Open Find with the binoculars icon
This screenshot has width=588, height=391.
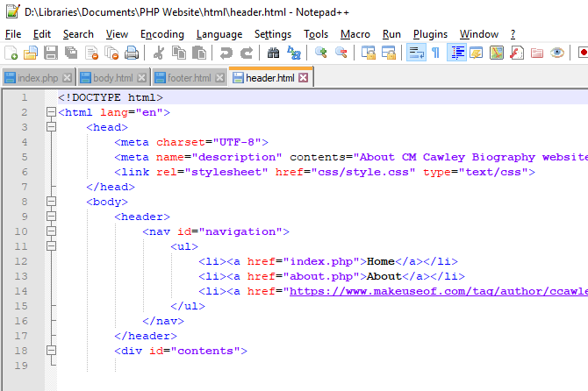pos(273,53)
